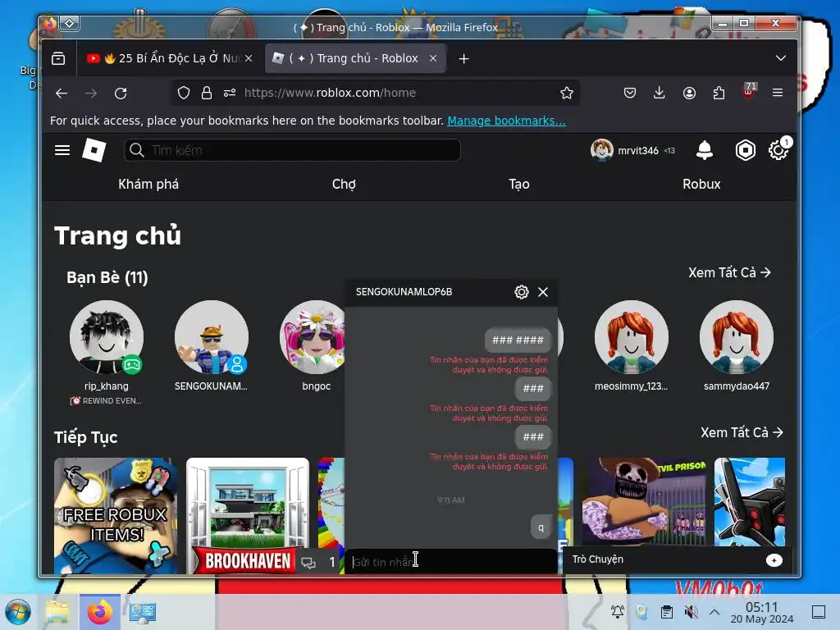Click the Roblox Tìm kiếm search box

292,151
